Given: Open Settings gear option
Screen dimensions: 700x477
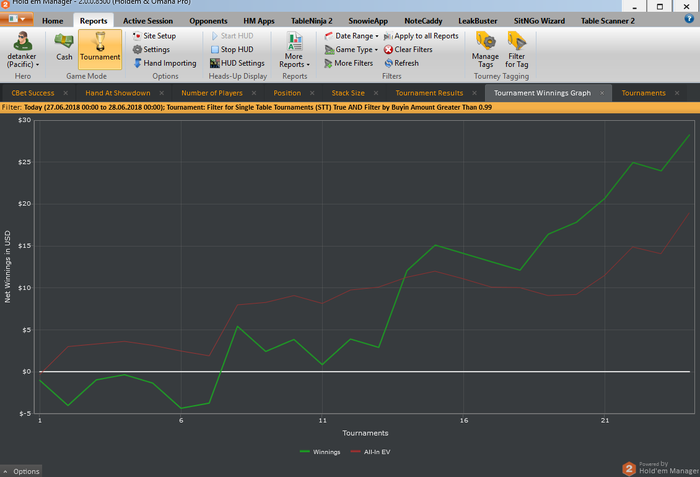Looking at the screenshot, I should 151,49.
